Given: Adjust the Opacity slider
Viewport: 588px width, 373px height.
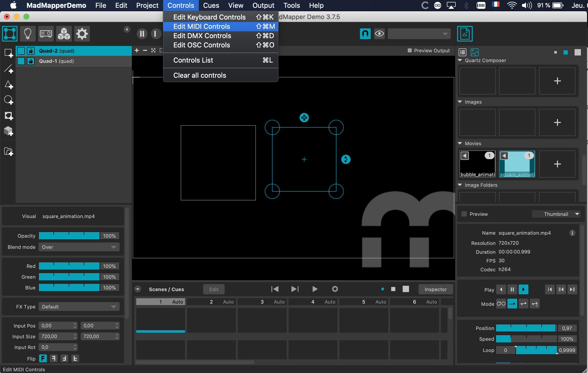Looking at the screenshot, I should tap(69, 236).
